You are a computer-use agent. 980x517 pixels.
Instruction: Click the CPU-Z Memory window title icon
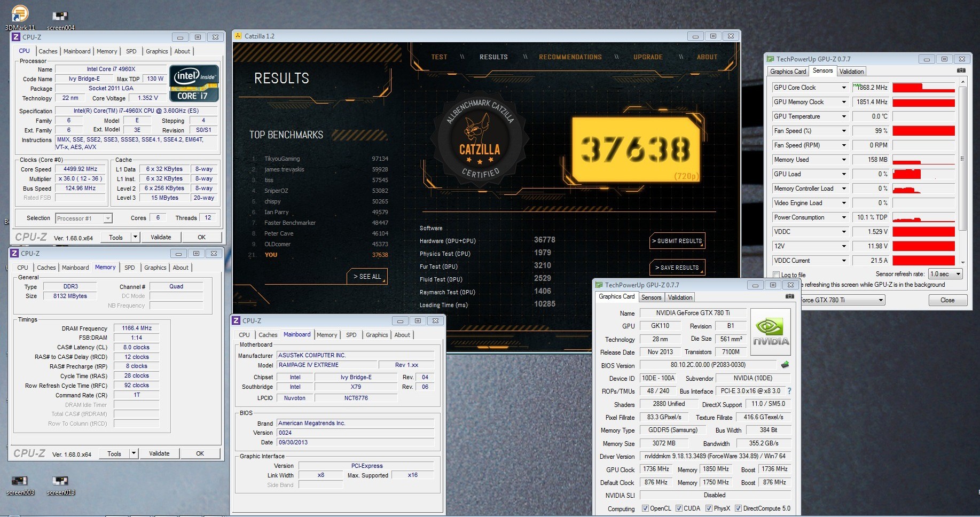coord(14,253)
